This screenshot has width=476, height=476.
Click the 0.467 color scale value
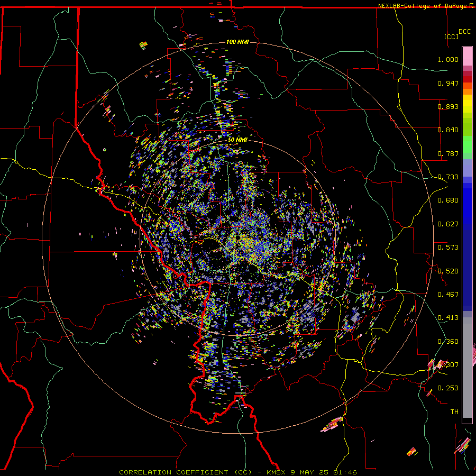pyautogui.click(x=448, y=295)
